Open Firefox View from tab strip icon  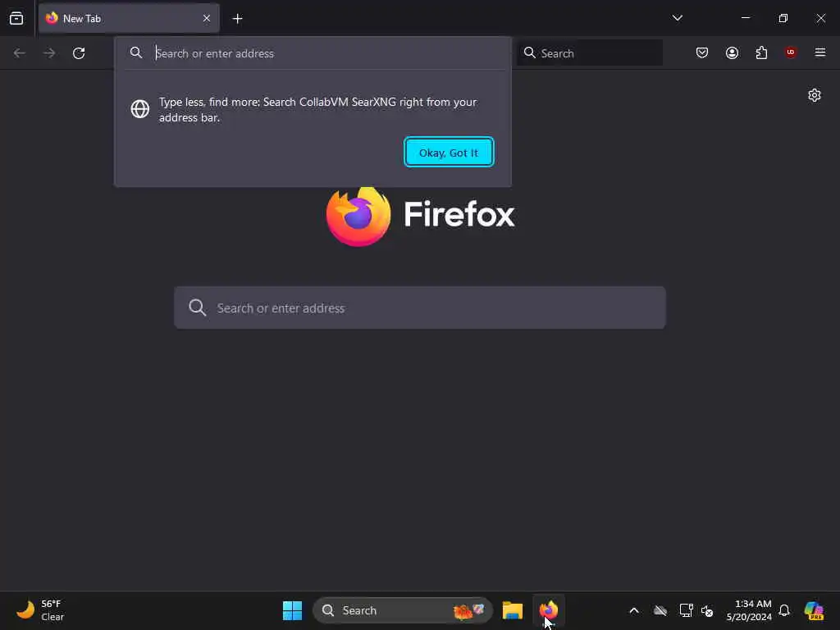(16, 18)
